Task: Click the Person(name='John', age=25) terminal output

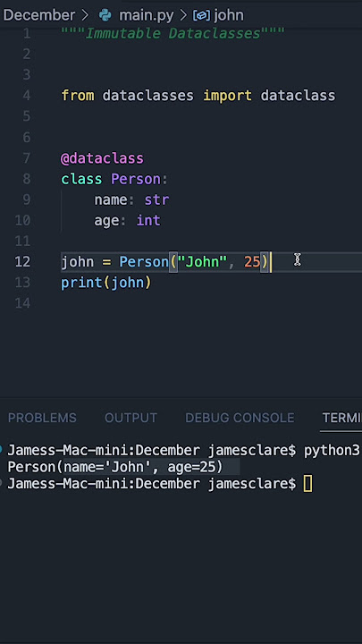Action: (x=115, y=467)
